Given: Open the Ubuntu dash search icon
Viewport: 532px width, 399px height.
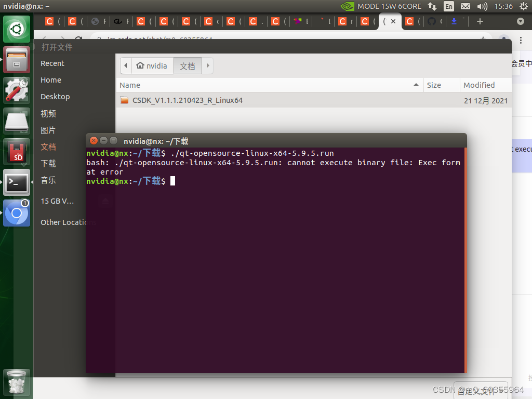Looking at the screenshot, I should click(x=17, y=29).
